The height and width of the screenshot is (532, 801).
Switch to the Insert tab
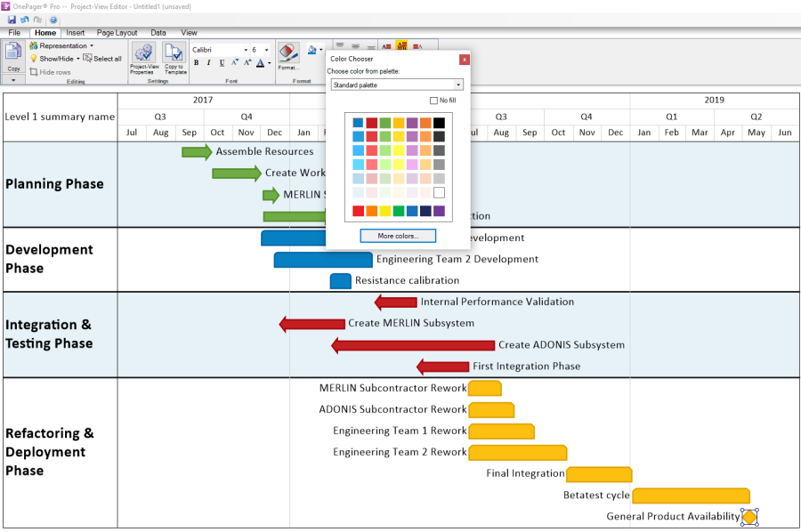[75, 33]
